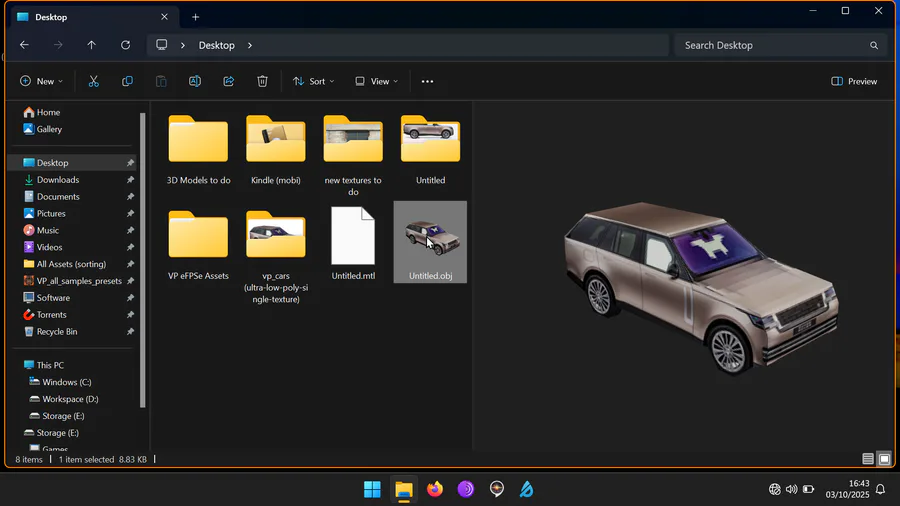Click chevron after Desktop in address bar

[x=250, y=45]
